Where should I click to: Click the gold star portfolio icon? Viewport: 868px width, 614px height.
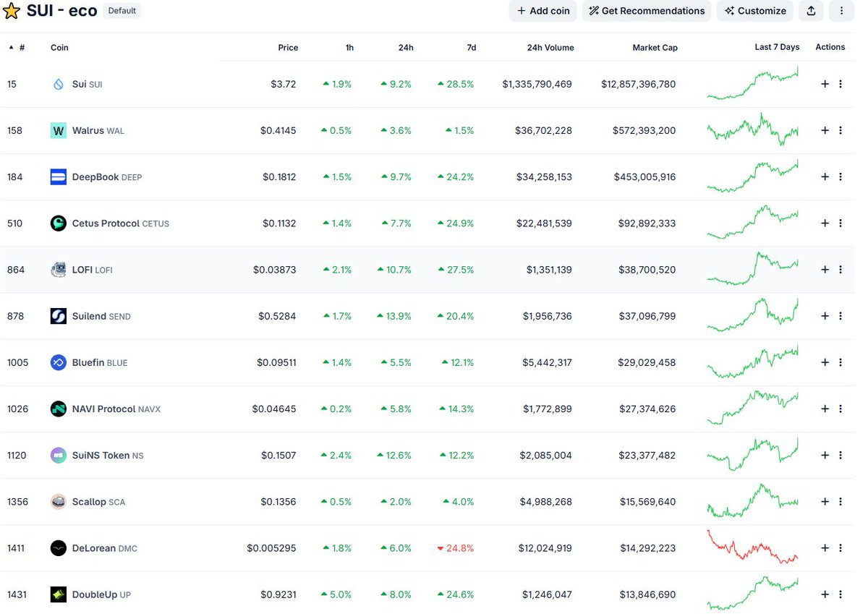point(12,11)
